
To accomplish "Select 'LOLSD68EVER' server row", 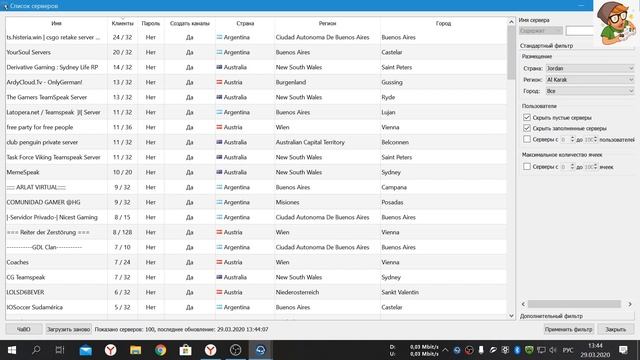I will [256, 292].
